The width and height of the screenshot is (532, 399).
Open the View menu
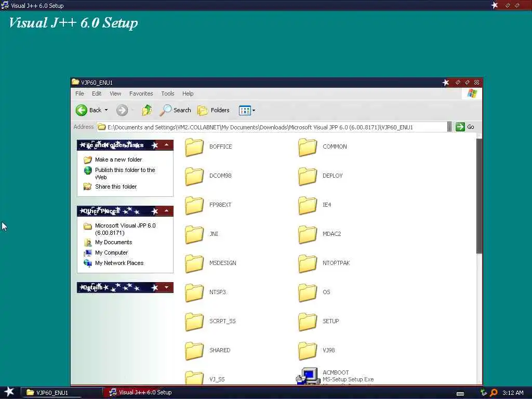click(x=115, y=94)
